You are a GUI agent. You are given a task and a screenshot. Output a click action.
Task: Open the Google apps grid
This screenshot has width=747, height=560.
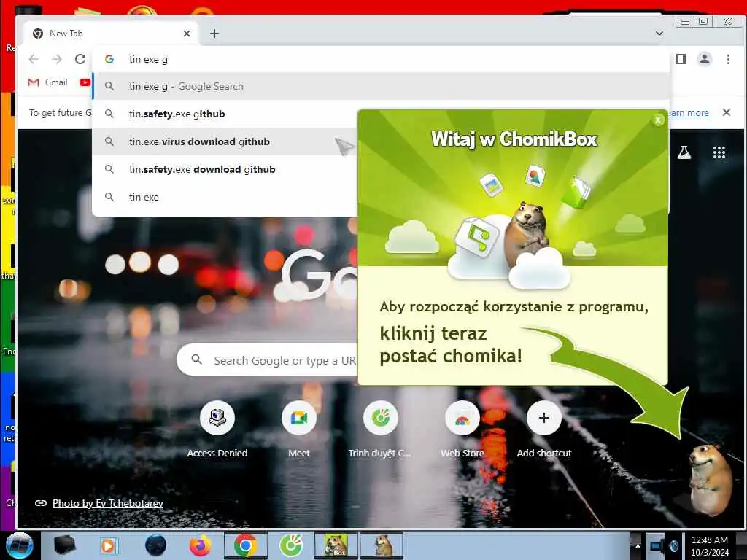(x=719, y=152)
